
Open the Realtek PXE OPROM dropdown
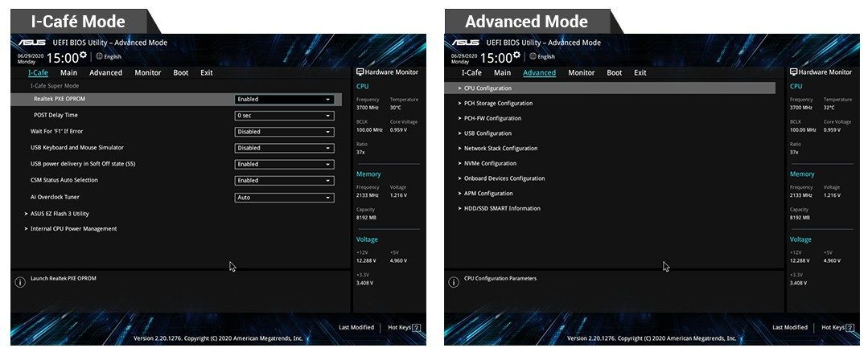click(285, 100)
